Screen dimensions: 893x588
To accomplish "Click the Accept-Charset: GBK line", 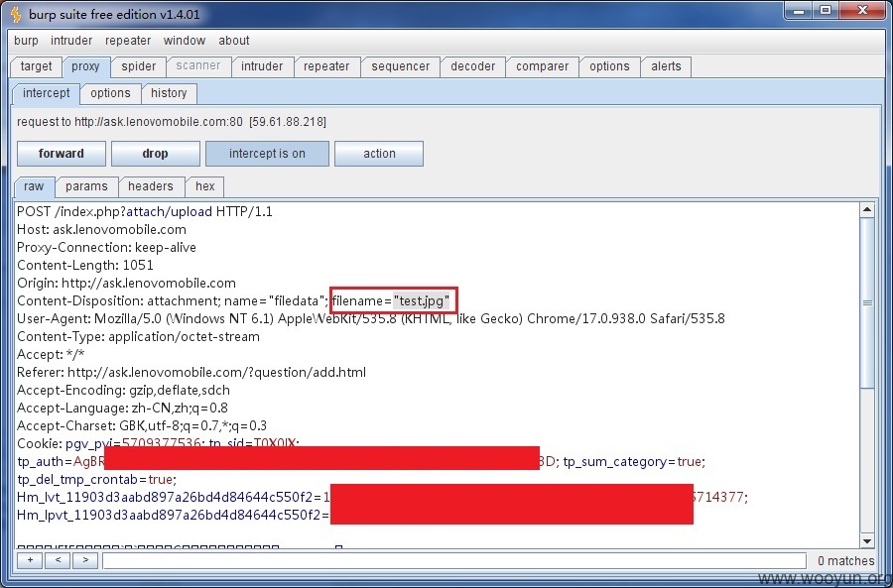I will click(142, 426).
